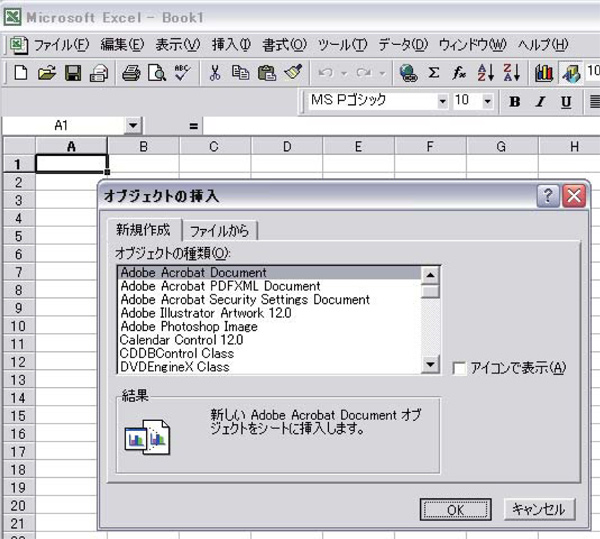Click the e-mail send icon beside Save
This screenshot has width=600, height=539.
pos(99,72)
